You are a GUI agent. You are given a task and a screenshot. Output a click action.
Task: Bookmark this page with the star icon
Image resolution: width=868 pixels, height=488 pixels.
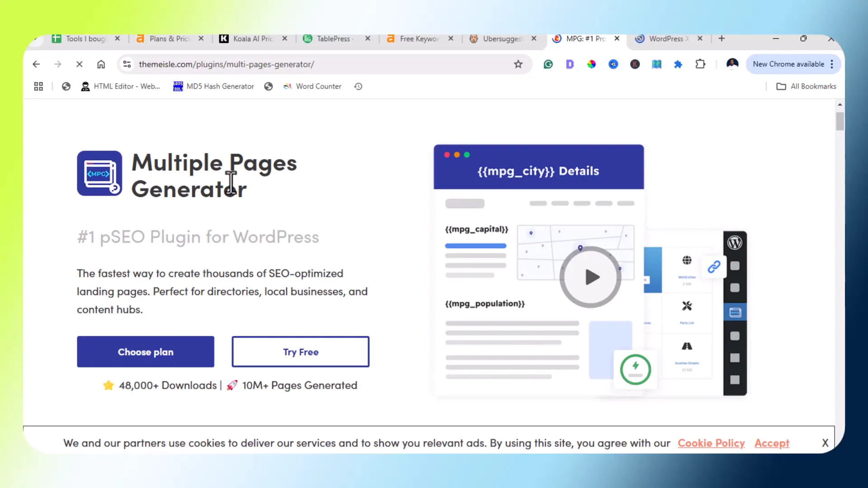point(518,64)
